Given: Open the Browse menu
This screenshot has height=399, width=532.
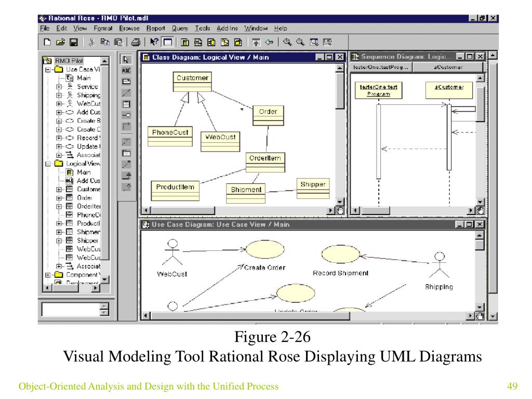Looking at the screenshot, I should [x=129, y=29].
